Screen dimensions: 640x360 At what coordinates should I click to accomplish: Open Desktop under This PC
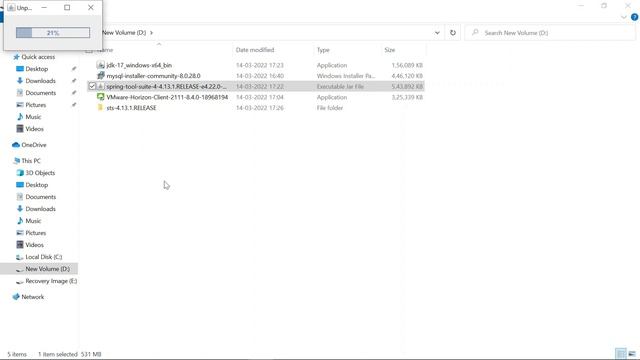[x=37, y=185]
